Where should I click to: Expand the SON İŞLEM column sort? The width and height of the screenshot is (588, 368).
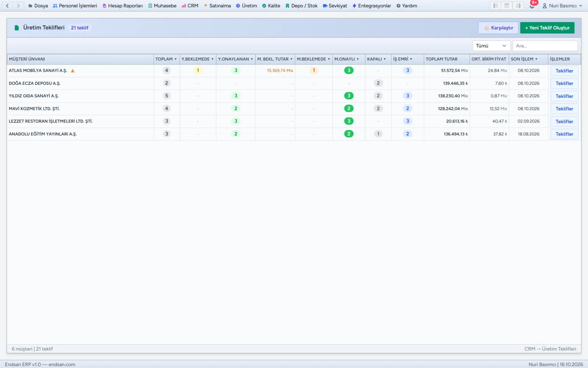tap(536, 59)
